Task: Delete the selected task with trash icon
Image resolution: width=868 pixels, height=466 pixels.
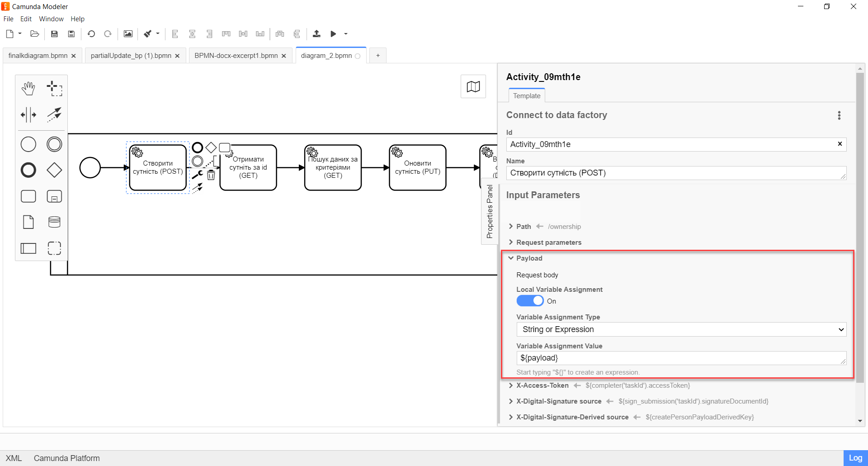Action: click(211, 175)
